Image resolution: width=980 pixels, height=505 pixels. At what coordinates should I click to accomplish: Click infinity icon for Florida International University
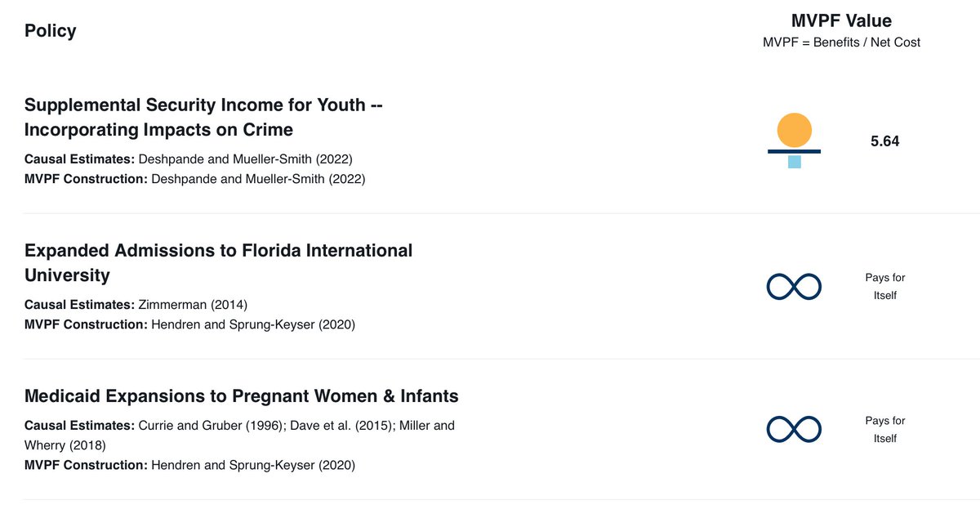click(794, 286)
